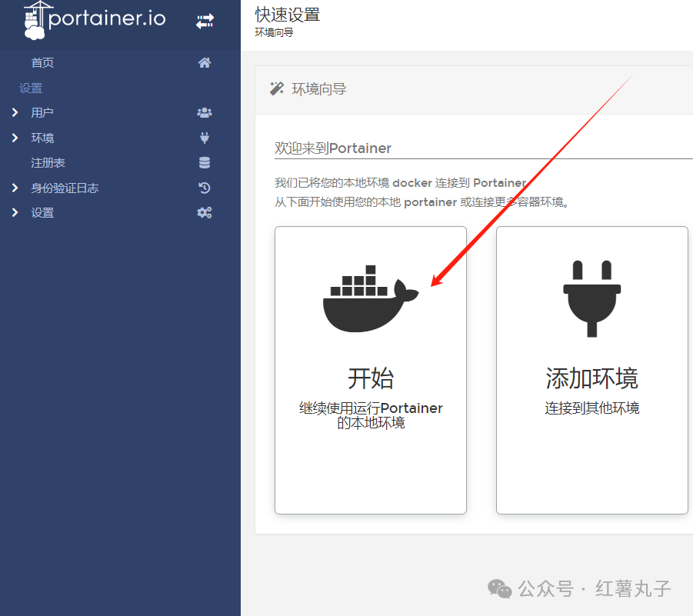
Task: Expand the 身份验证日志 chevron
Action: [15, 188]
